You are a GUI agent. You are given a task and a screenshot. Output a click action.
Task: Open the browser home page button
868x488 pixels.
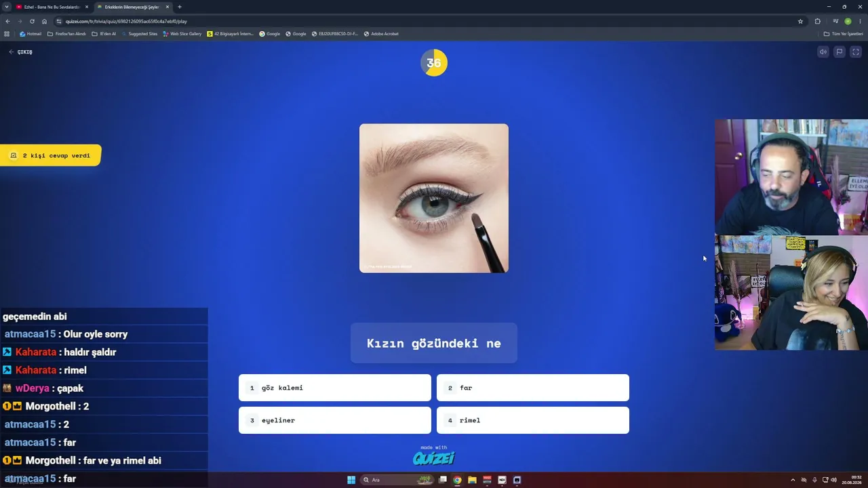point(45,21)
